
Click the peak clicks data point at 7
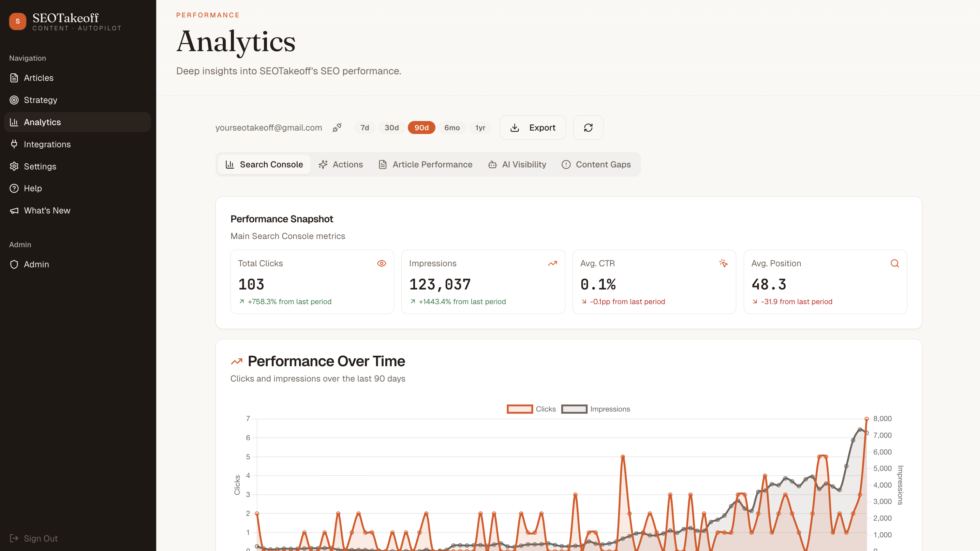[x=867, y=419]
